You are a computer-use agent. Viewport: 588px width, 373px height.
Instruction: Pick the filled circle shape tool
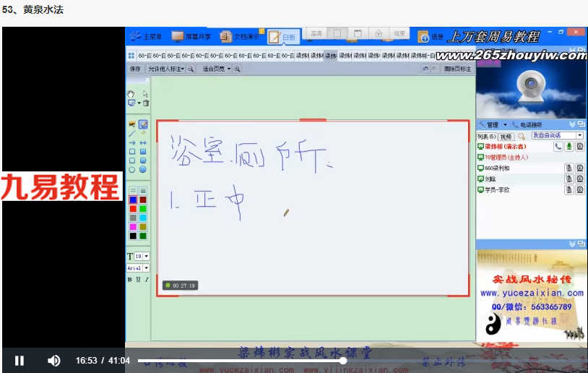[x=143, y=170]
